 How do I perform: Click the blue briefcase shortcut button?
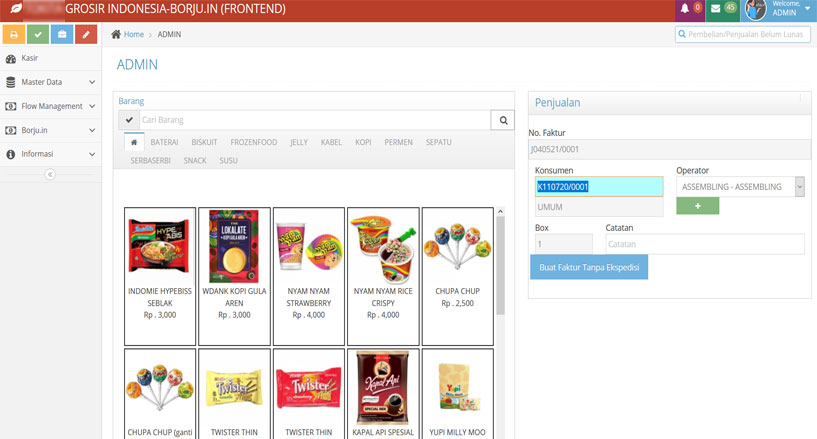tap(62, 34)
